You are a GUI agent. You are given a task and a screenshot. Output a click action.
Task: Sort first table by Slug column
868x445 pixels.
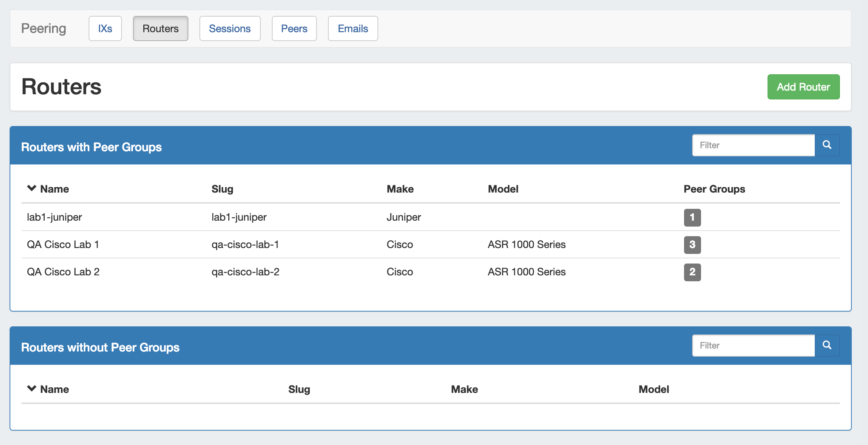point(222,189)
